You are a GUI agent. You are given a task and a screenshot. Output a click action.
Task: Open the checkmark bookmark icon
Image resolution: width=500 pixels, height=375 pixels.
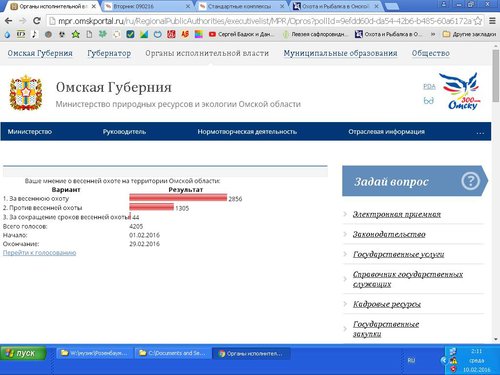pyautogui.click(x=130, y=34)
